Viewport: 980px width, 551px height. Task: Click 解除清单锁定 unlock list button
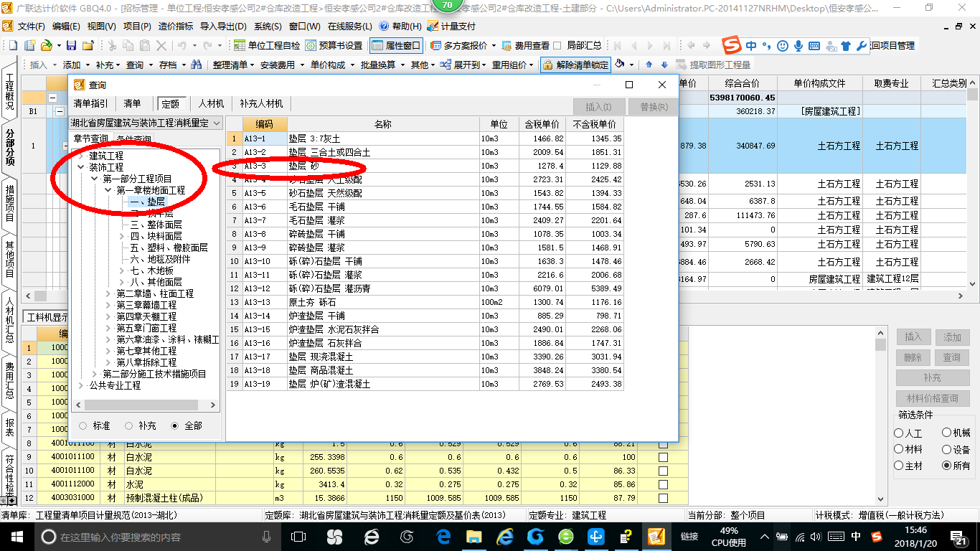(x=575, y=65)
